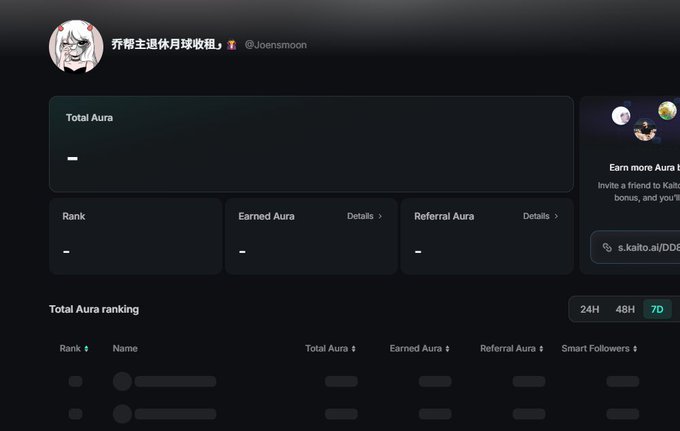Click the Total Aura ranking heading
Image resolution: width=680 pixels, height=431 pixels.
94,309
